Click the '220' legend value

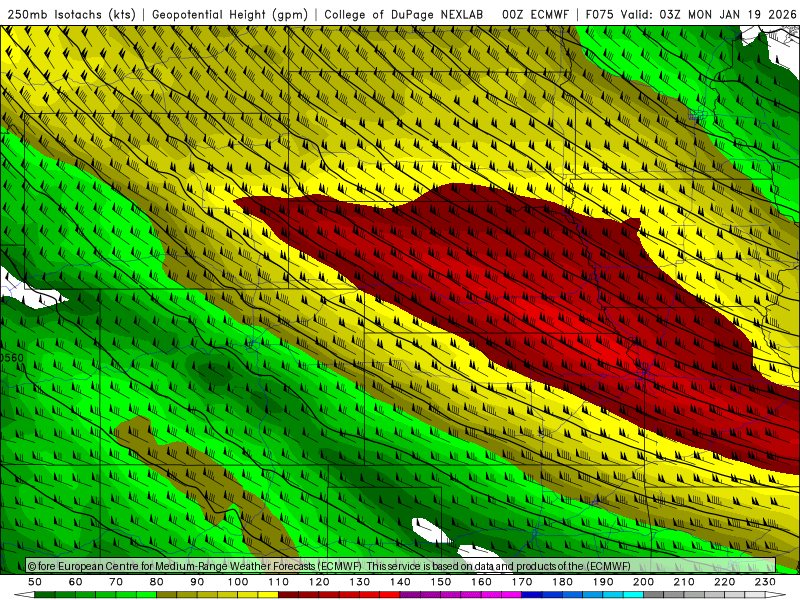tap(725, 582)
